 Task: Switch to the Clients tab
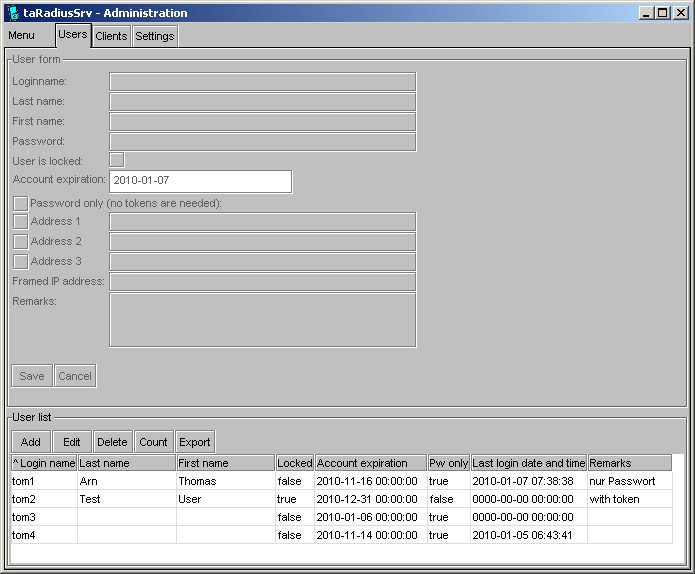[111, 36]
